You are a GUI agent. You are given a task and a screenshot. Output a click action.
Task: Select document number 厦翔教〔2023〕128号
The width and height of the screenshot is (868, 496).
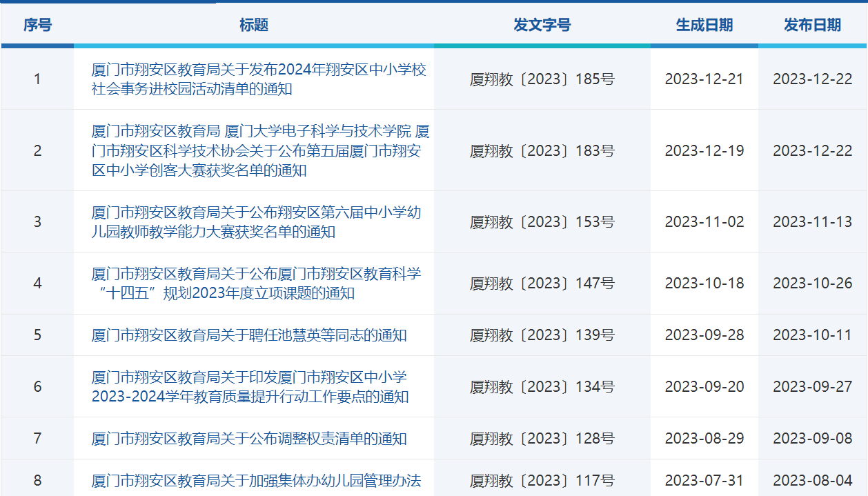point(542,439)
